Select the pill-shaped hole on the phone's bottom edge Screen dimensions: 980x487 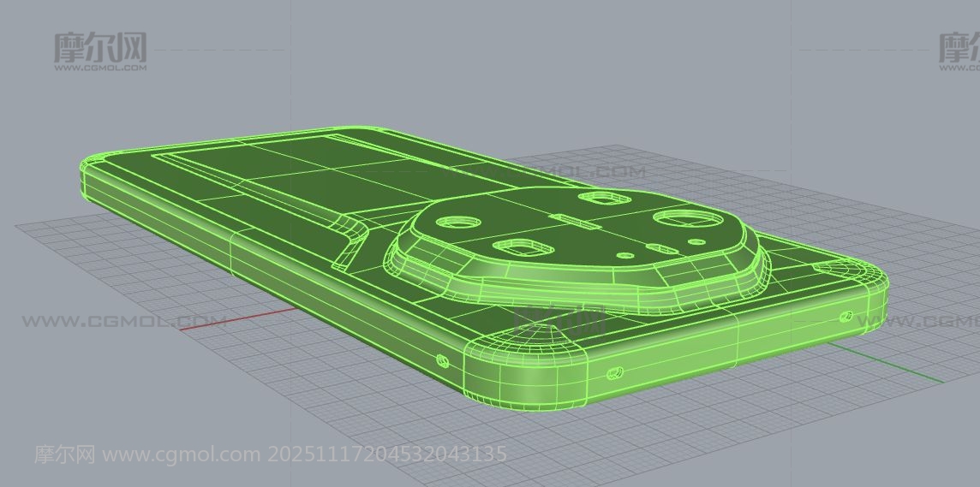point(615,373)
